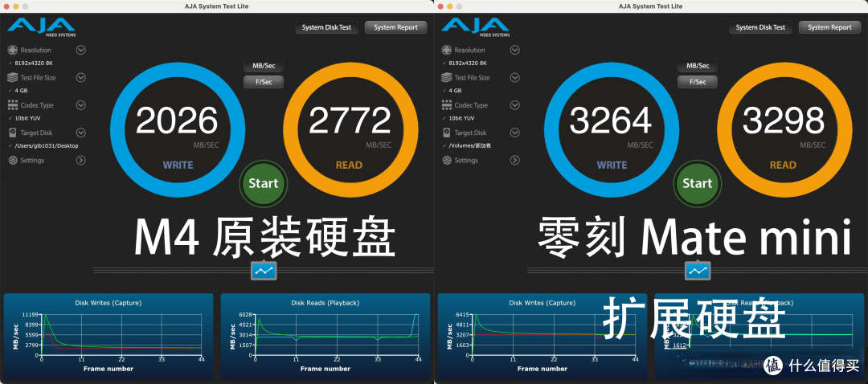Select MB/Sec unit in left window
The height and width of the screenshot is (384, 868).
coord(264,66)
